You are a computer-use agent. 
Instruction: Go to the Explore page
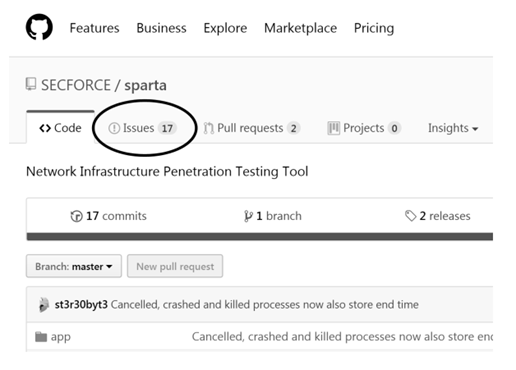pyautogui.click(x=225, y=28)
